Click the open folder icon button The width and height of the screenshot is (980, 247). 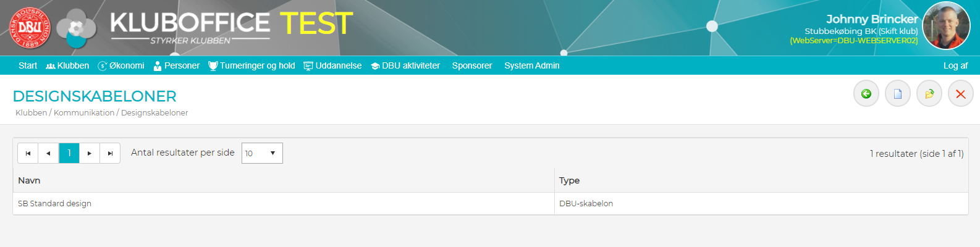[929, 94]
